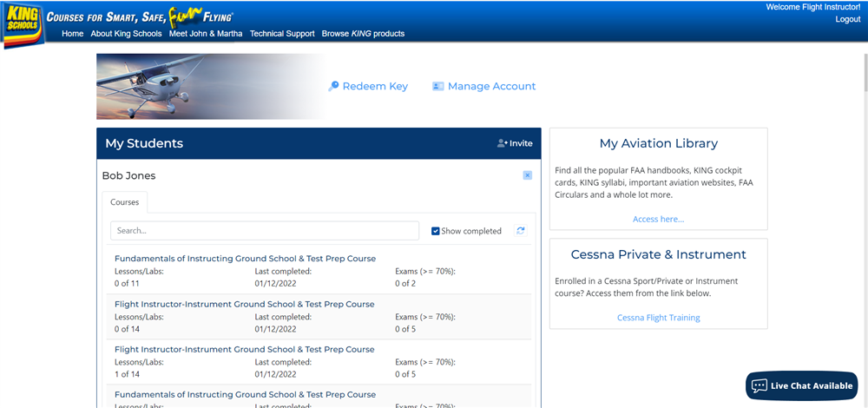Viewport: 868px width, 408px height.
Task: Open the Flight Instructor-Instrument course showing 0 of 14
Action: pos(244,304)
